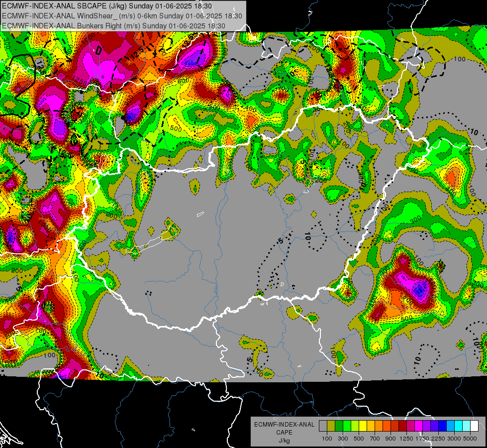The height and width of the screenshot is (448, 487).
Task: Click the 300 tick label in the legend
Action: pos(343,439)
